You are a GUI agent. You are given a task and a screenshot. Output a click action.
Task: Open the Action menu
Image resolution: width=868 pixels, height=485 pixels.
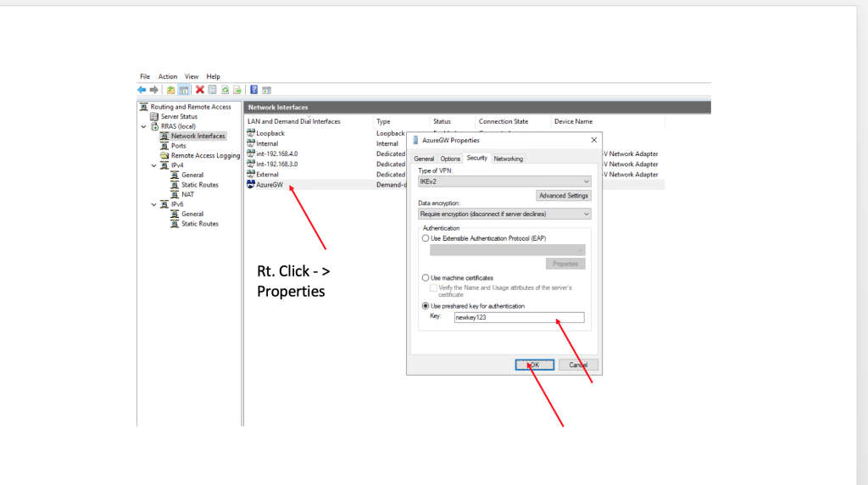(x=168, y=76)
